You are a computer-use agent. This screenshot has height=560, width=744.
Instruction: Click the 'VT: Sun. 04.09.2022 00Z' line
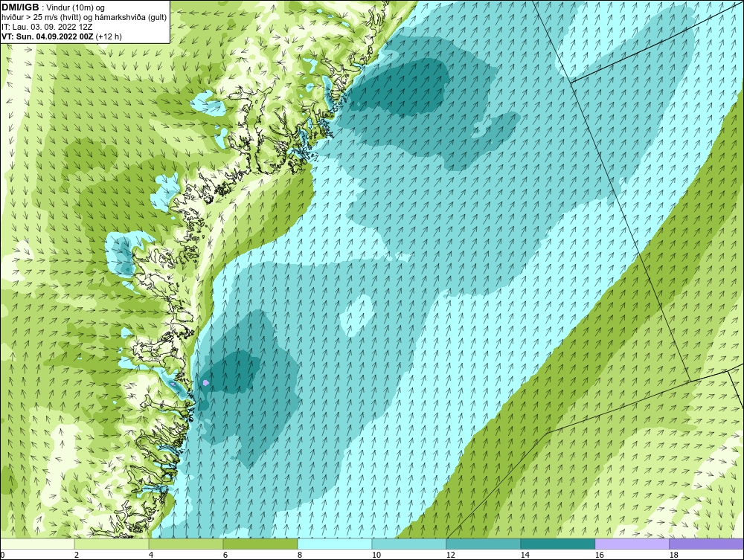click(62, 36)
